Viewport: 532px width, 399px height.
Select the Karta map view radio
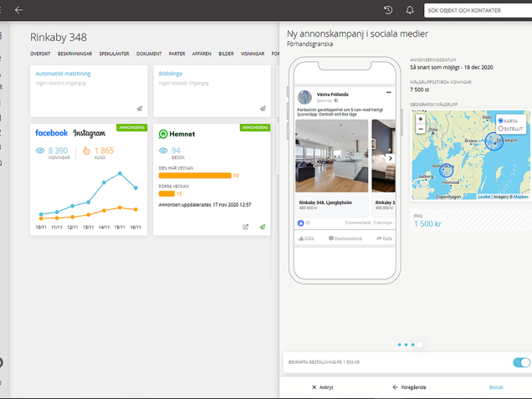501,121
